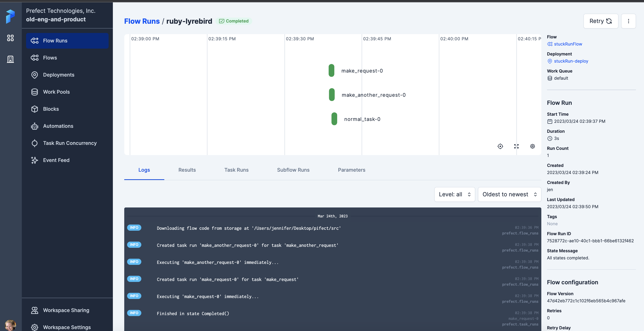Switch to the Parameters tab

pyautogui.click(x=351, y=170)
